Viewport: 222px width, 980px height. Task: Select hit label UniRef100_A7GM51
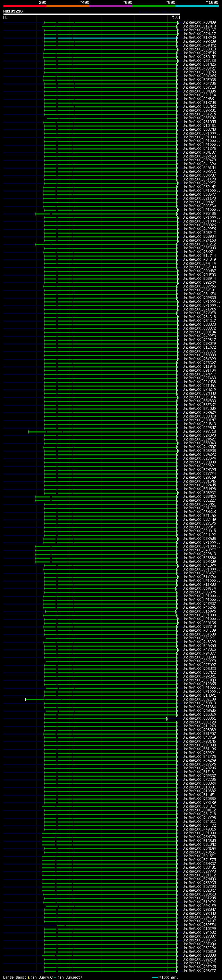[199, 504]
